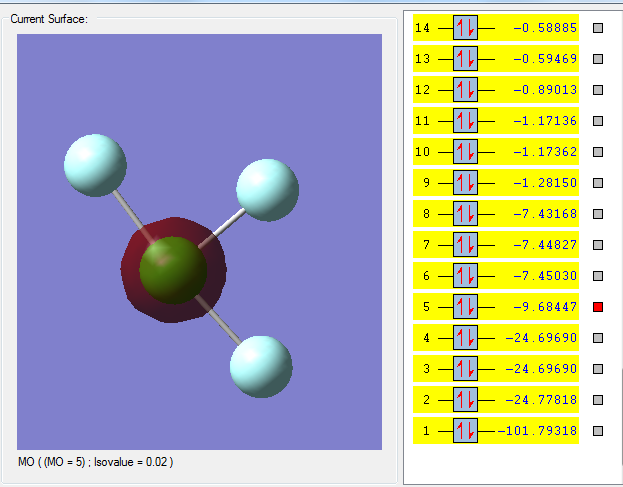Click electron occupancy box of orbital 1

(x=465, y=431)
